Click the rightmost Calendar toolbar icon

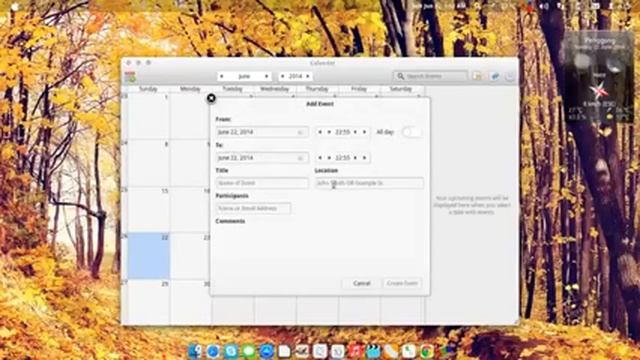[x=510, y=76]
